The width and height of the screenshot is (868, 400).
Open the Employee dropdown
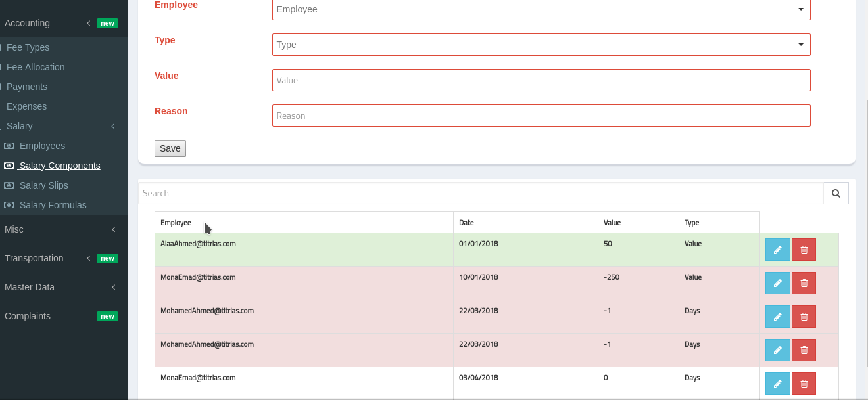coord(541,9)
